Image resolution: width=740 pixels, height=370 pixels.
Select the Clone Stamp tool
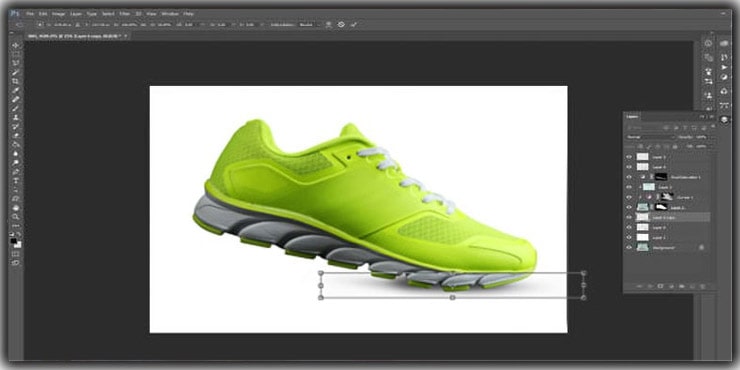pos(16,118)
